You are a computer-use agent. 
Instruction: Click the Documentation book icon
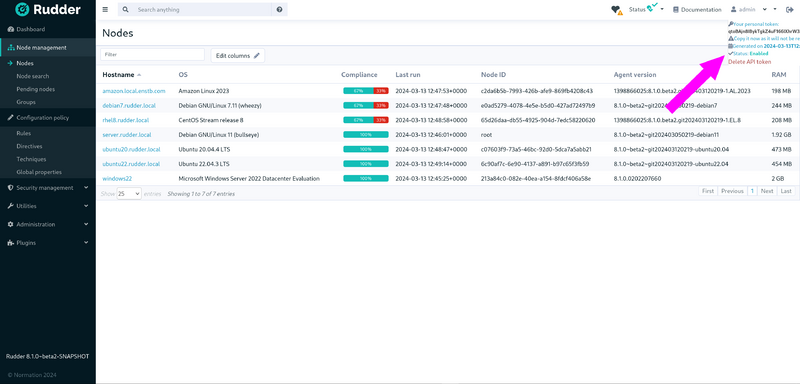(x=676, y=10)
